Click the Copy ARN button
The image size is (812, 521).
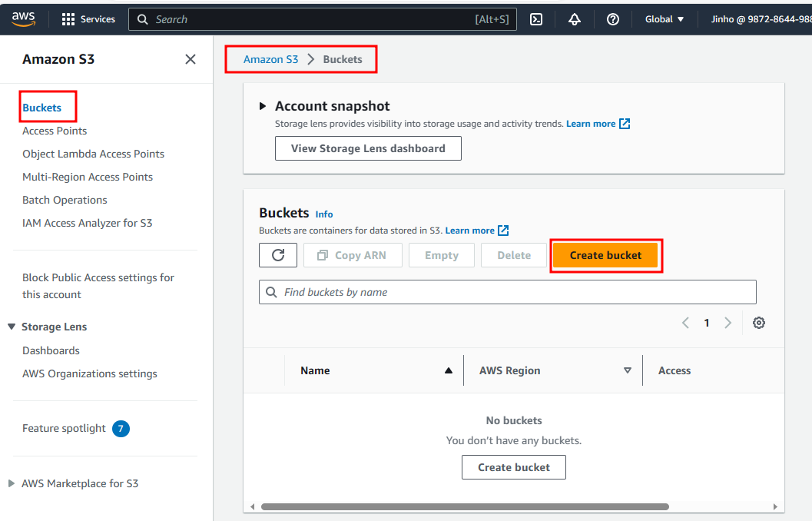click(x=353, y=255)
